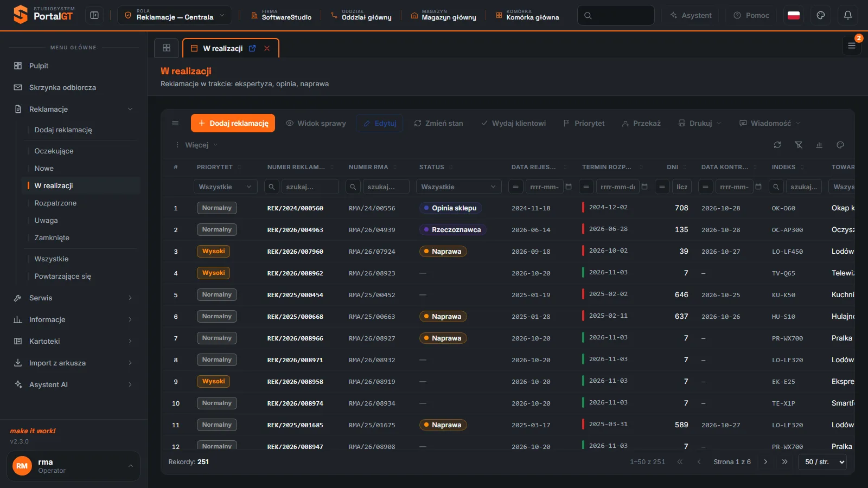Click the Zmień stan button
The height and width of the screenshot is (488, 868).
[438, 123]
